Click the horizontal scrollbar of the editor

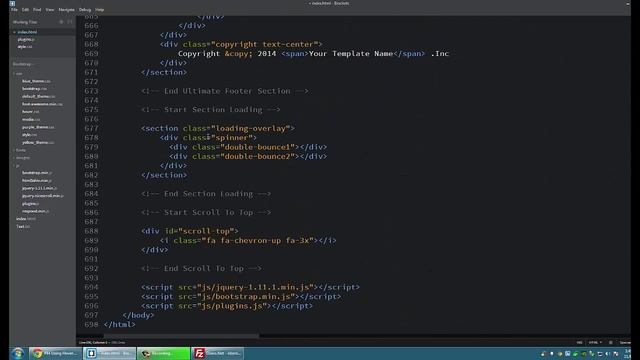[x=182, y=336]
